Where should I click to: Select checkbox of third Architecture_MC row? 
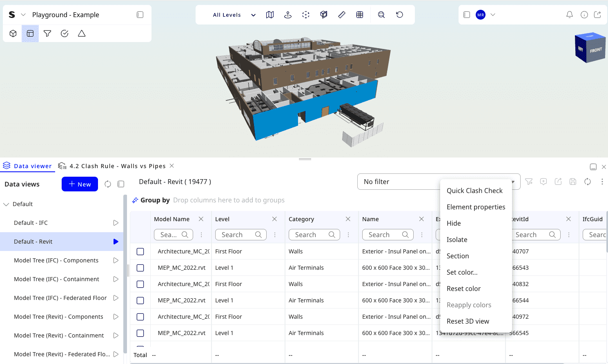point(140,317)
